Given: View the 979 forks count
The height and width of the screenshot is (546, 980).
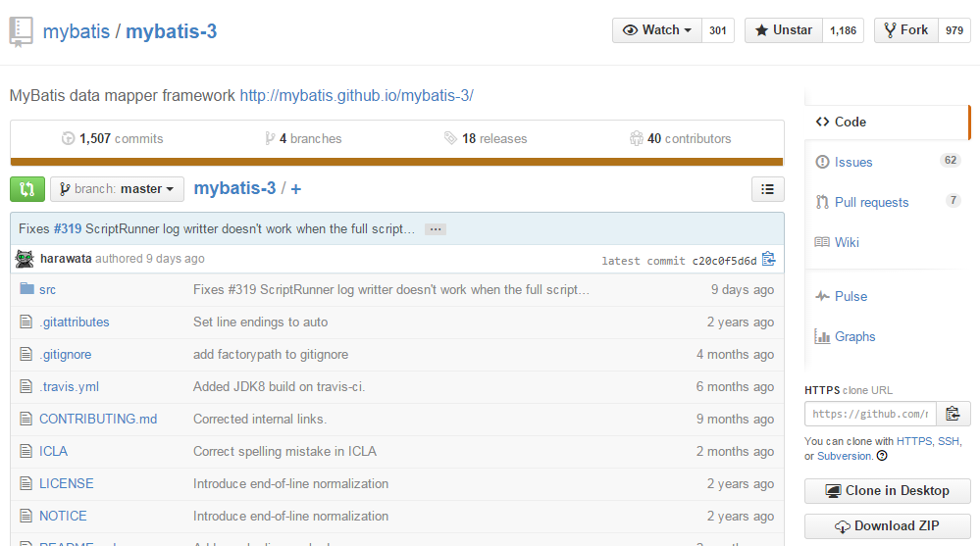Looking at the screenshot, I should click(954, 30).
